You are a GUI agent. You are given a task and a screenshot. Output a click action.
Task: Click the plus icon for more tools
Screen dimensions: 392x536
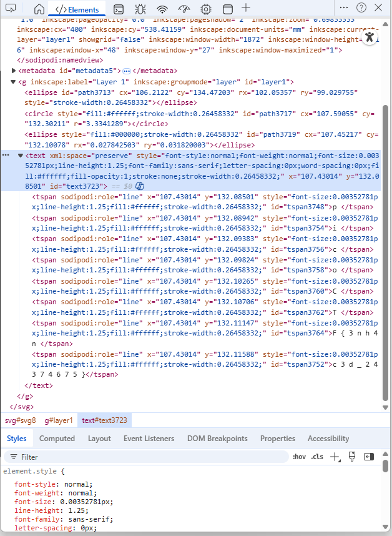point(246,7)
